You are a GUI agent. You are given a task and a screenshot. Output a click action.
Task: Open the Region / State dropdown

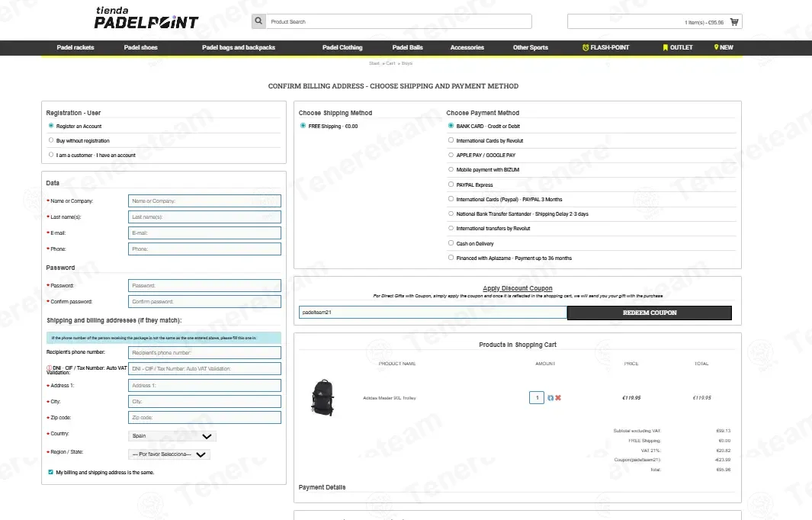click(168, 454)
